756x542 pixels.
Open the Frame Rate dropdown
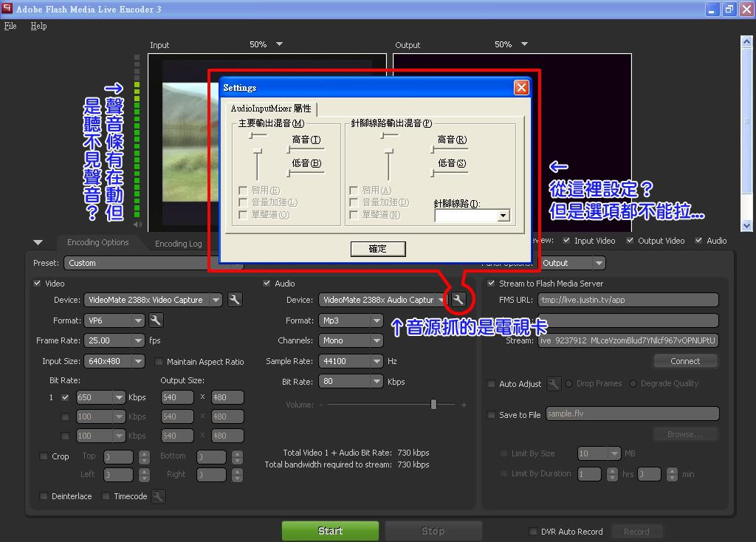[138, 341]
